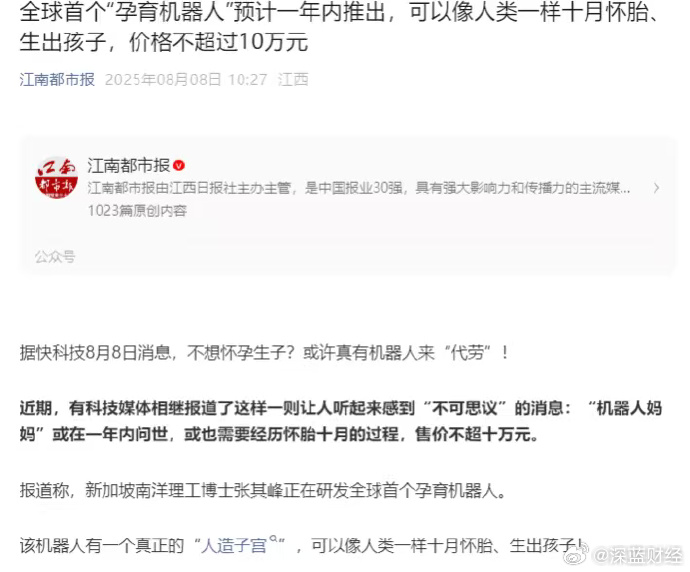Click the account description starting 江南都市报由江西日报社
Image resolution: width=690 pixels, height=572 pixels.
(359, 188)
